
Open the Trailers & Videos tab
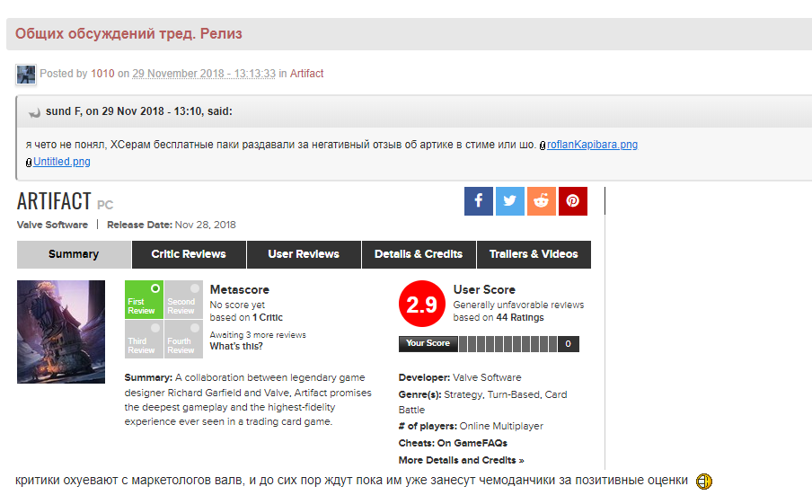[x=534, y=254]
